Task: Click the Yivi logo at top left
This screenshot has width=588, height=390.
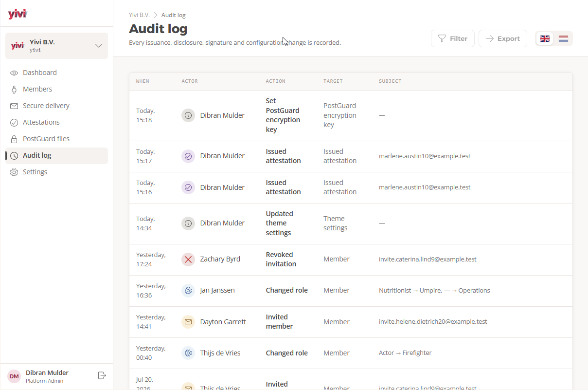Action: pyautogui.click(x=18, y=14)
